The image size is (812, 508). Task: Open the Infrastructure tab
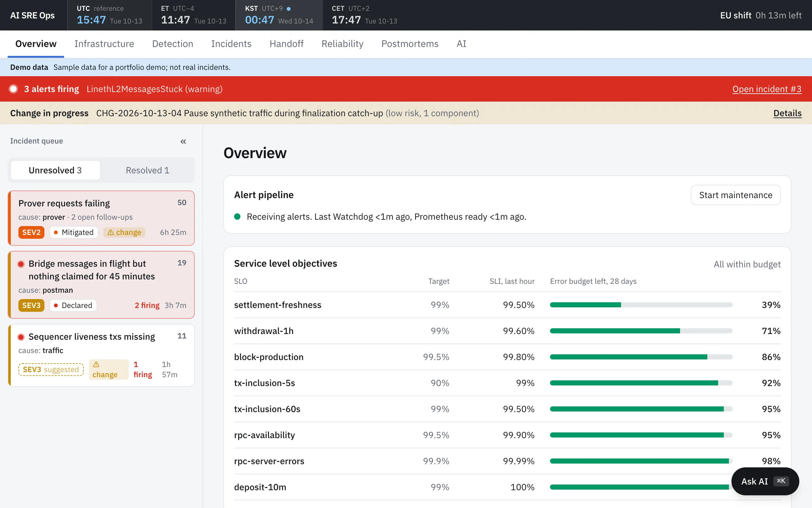(x=104, y=44)
